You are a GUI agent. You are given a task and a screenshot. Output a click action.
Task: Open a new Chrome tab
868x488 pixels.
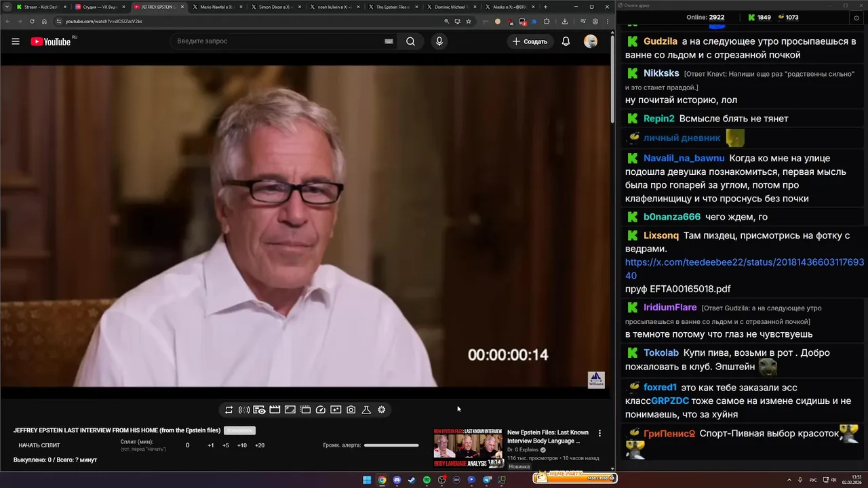click(x=545, y=7)
